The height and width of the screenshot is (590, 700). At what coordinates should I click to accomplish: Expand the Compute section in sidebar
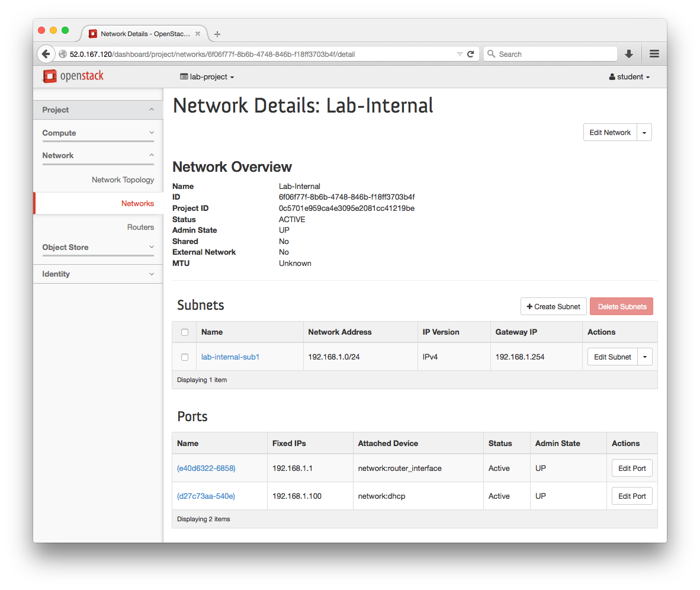98,133
